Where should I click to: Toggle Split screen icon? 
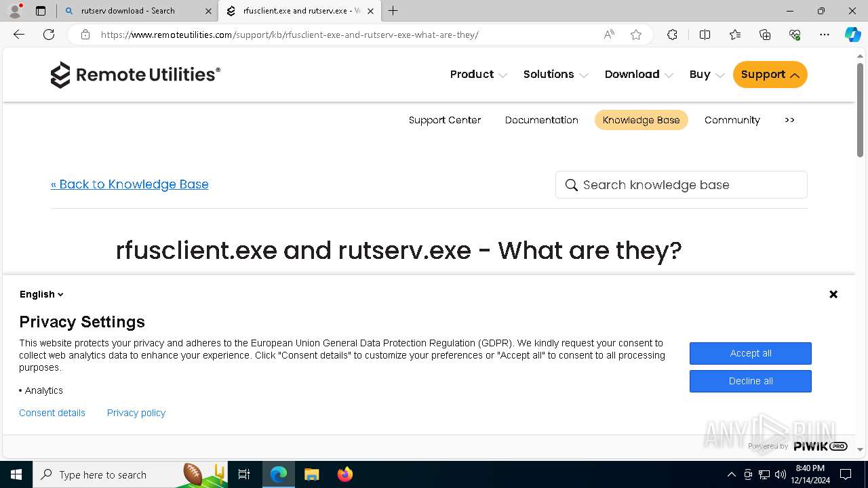[x=705, y=35]
